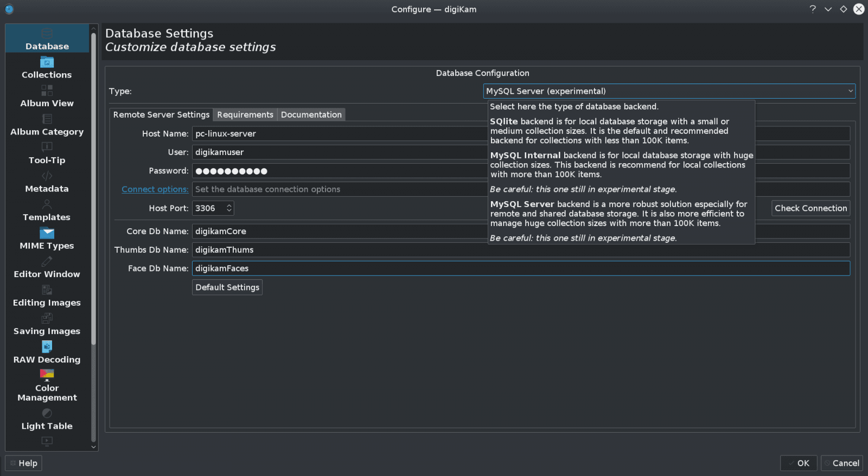Follow the Connect options link

155,189
